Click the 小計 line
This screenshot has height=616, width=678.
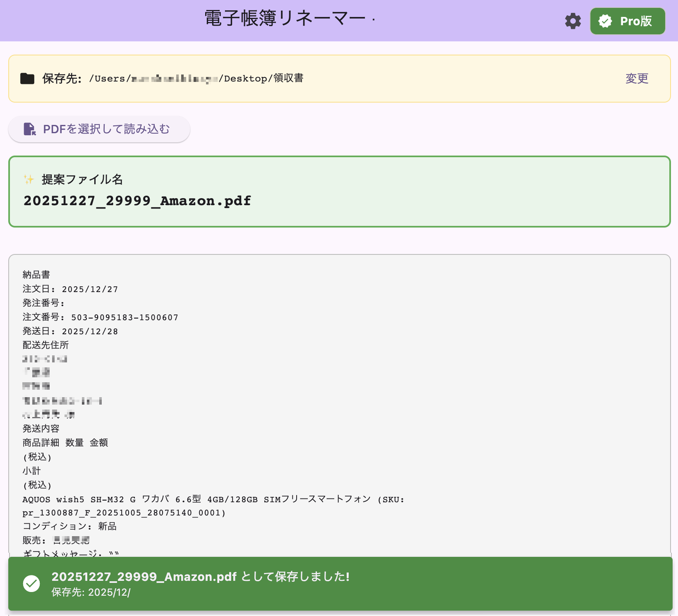pyautogui.click(x=31, y=471)
